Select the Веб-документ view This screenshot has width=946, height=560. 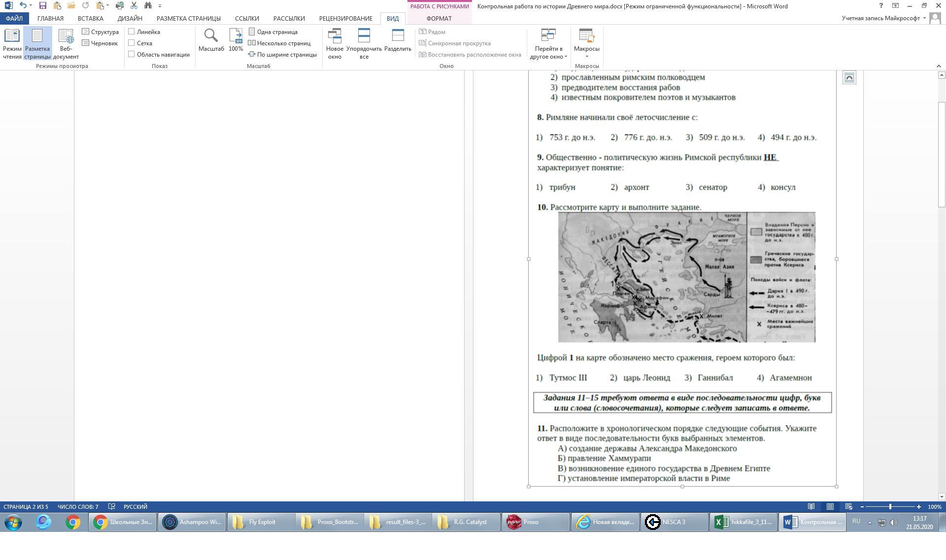(x=66, y=43)
